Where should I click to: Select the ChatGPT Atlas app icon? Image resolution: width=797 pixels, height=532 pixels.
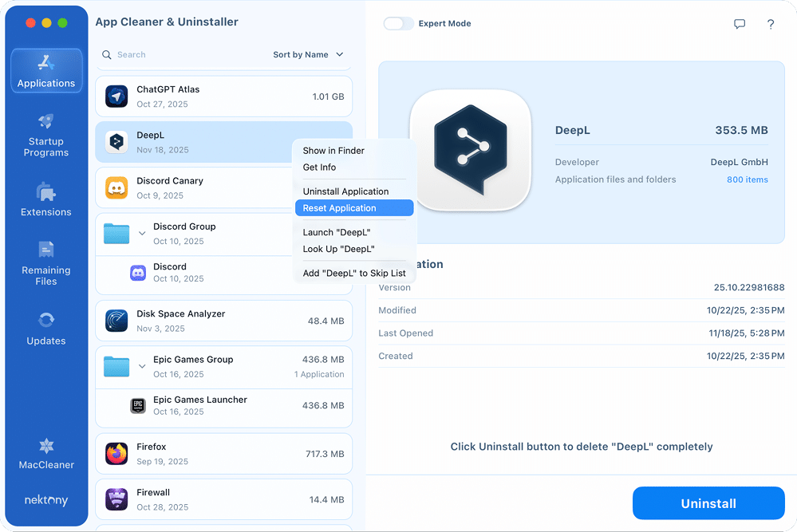click(x=116, y=96)
